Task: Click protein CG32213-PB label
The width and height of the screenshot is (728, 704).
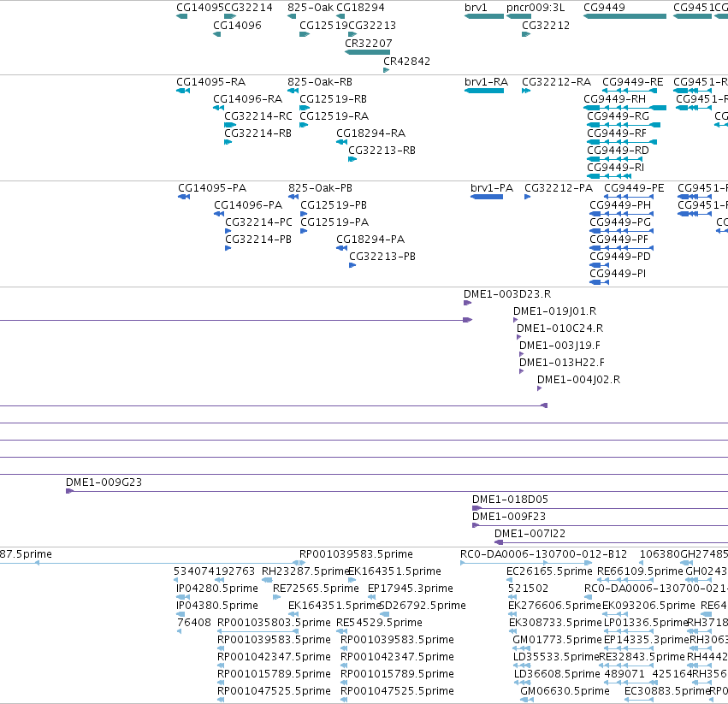Action: point(382,257)
